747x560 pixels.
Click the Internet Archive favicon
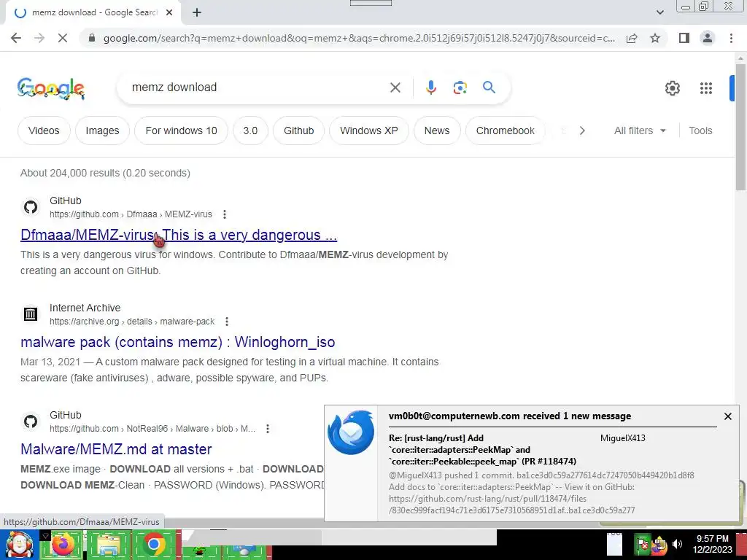[x=31, y=314]
